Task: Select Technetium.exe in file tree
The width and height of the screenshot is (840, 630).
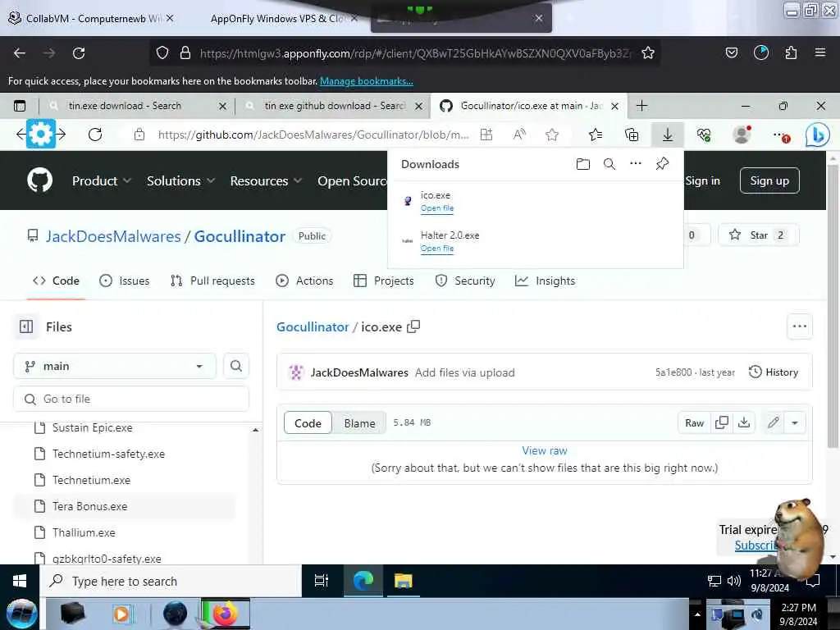Action: pos(91,480)
